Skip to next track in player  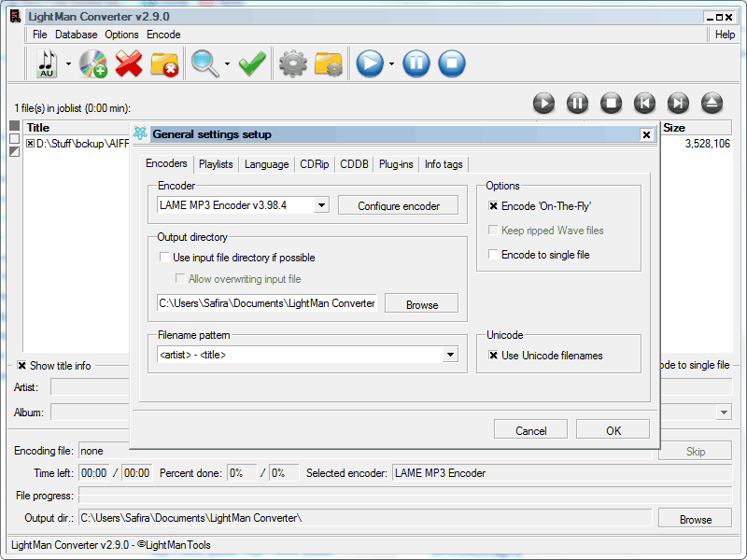click(x=678, y=103)
